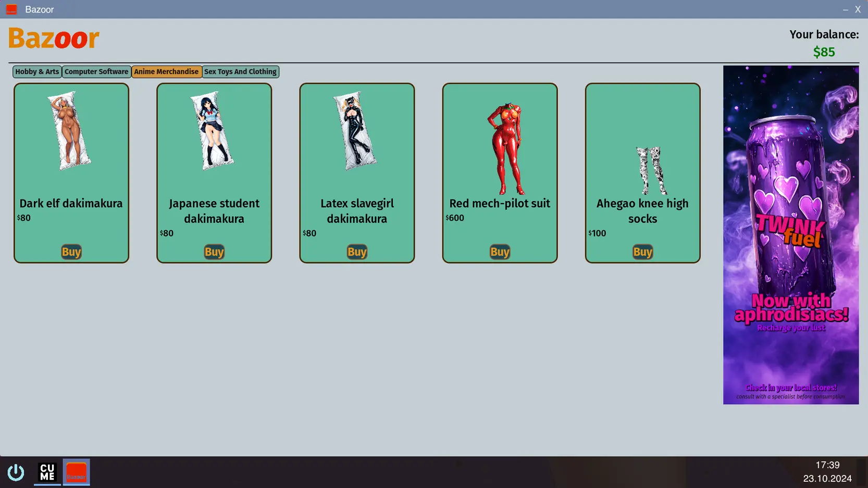Open the CUME app from the taskbar
Screen dimensions: 868x488
point(47,472)
